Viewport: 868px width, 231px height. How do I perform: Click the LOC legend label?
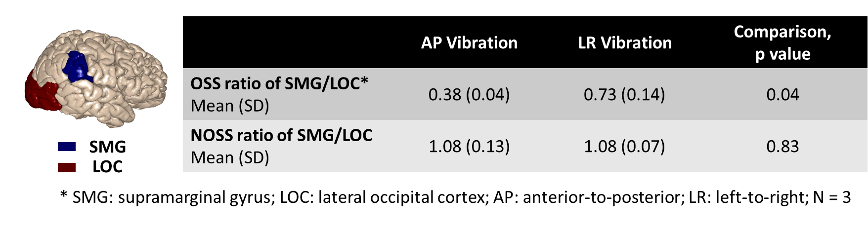point(107,167)
